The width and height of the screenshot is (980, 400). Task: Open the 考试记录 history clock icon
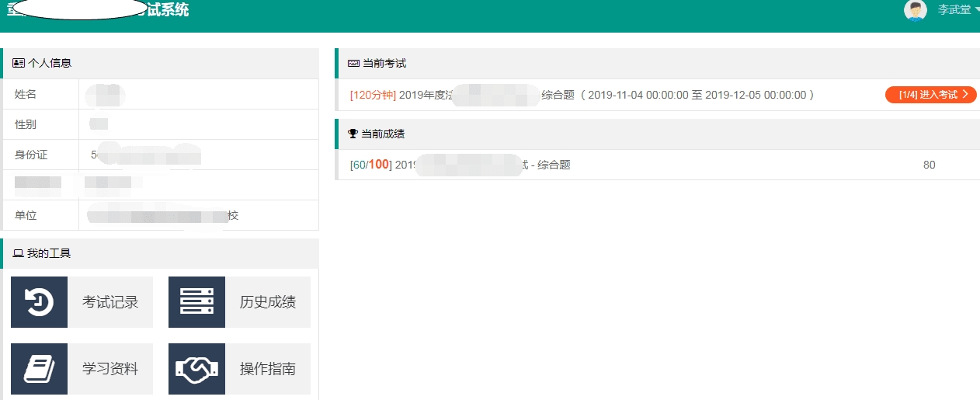[39, 302]
